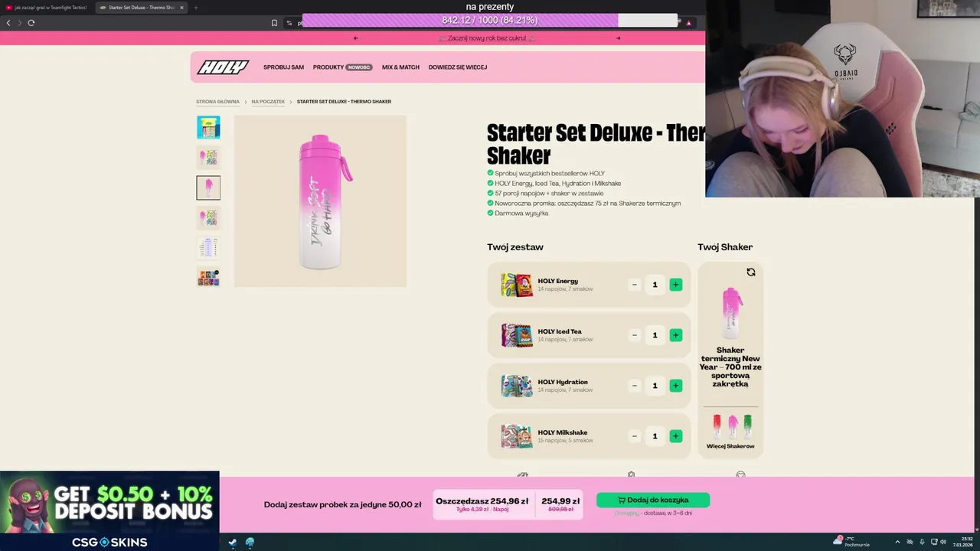Open the taskbar clock and date
Viewport: 980px width, 551px height.
coord(964,542)
